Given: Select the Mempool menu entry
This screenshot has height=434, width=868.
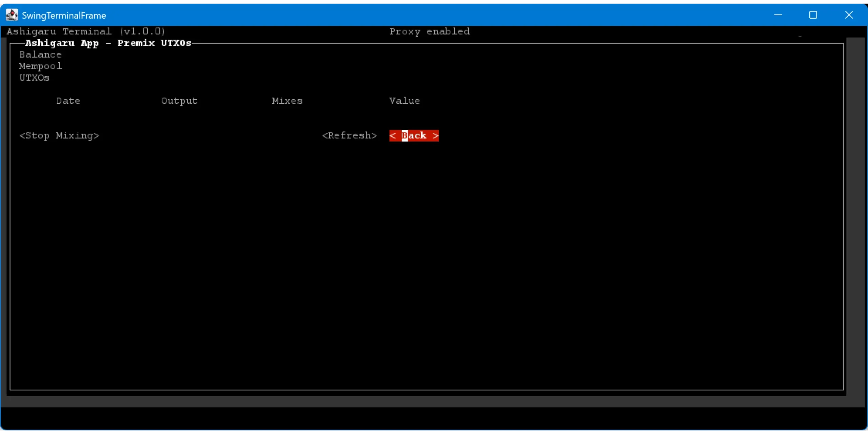Looking at the screenshot, I should click(40, 66).
